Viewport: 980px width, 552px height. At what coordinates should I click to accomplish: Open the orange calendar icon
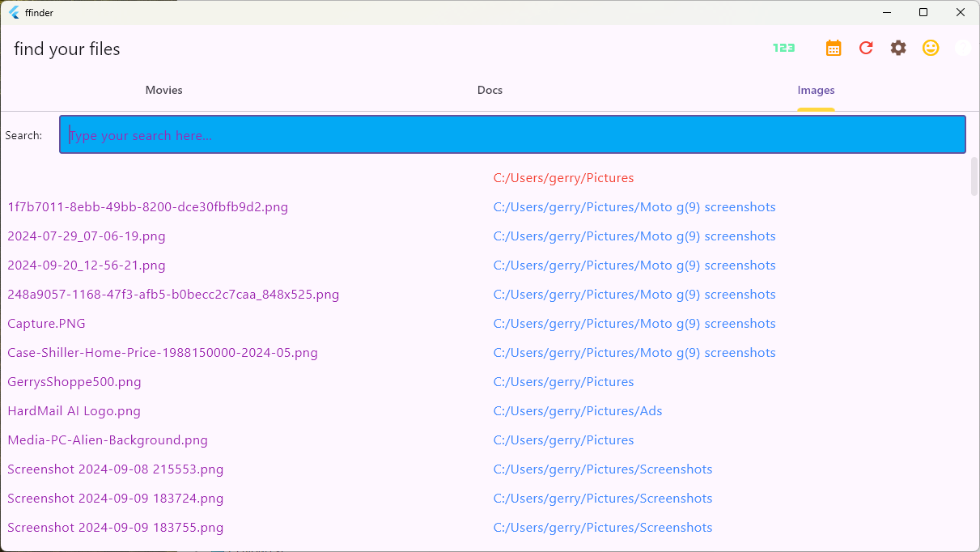[834, 48]
